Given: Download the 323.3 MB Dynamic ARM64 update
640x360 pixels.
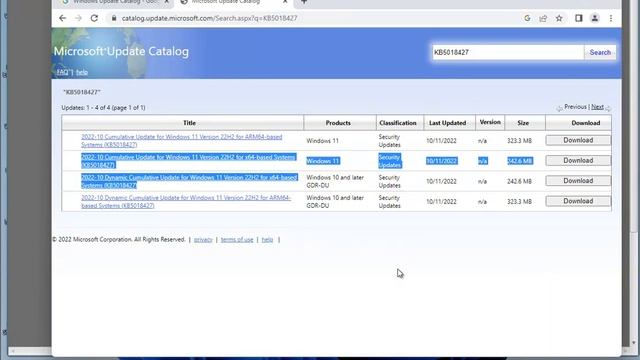Looking at the screenshot, I should pyautogui.click(x=578, y=201).
